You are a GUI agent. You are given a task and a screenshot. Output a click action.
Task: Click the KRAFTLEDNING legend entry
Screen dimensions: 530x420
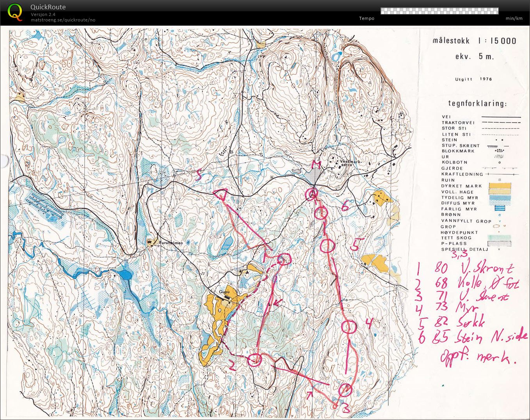(x=480, y=174)
